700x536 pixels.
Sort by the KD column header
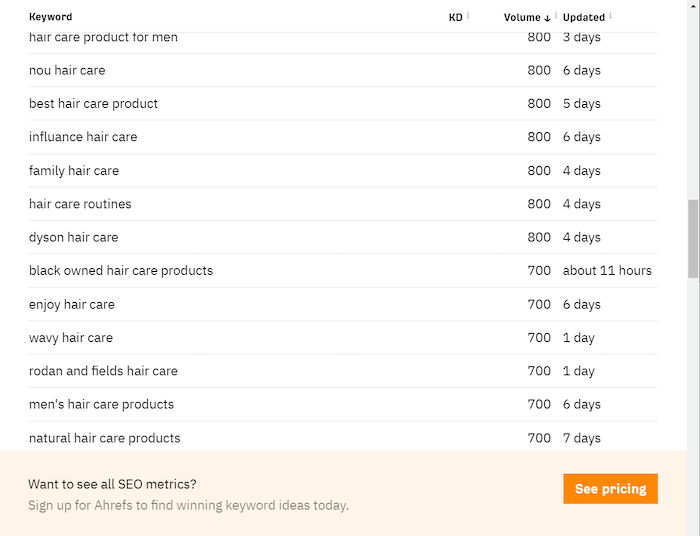tap(455, 17)
